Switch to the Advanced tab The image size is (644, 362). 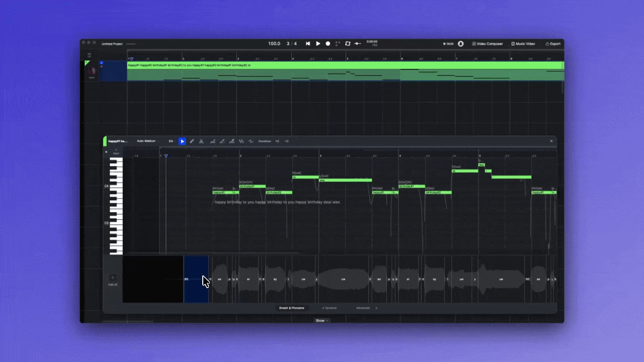(363, 308)
